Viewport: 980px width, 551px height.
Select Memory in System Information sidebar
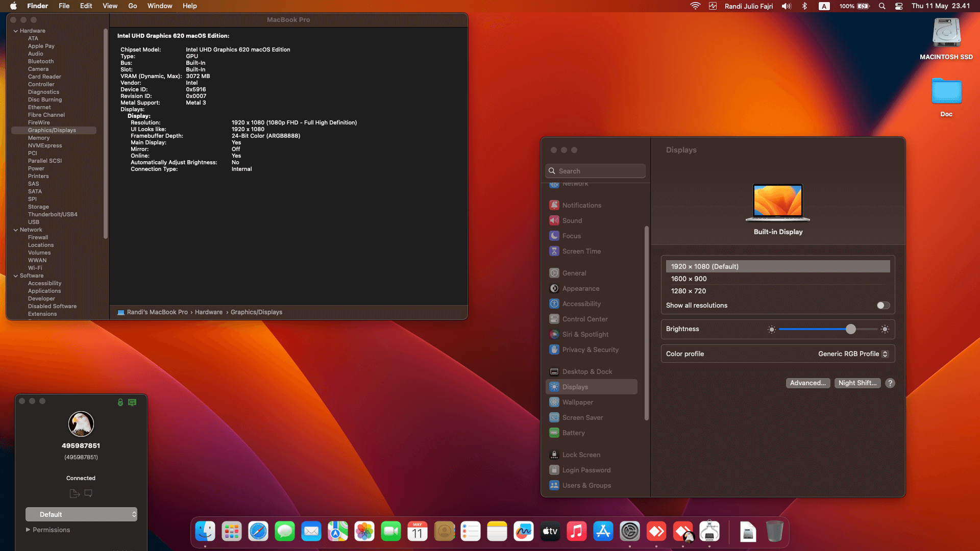click(39, 138)
